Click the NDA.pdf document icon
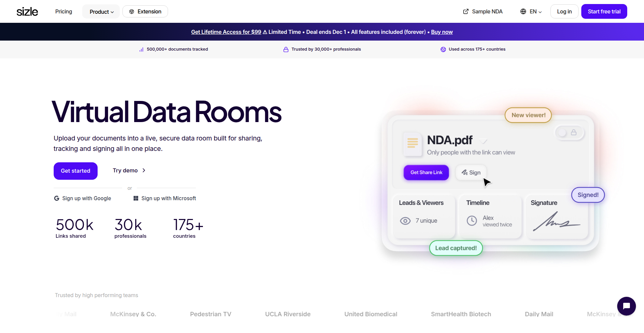The height and width of the screenshot is (333, 644). (x=413, y=143)
